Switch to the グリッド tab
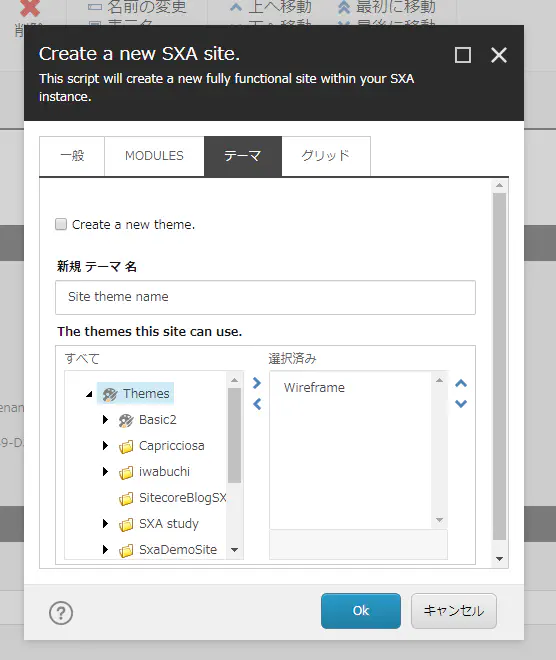556x660 pixels. pos(326,156)
